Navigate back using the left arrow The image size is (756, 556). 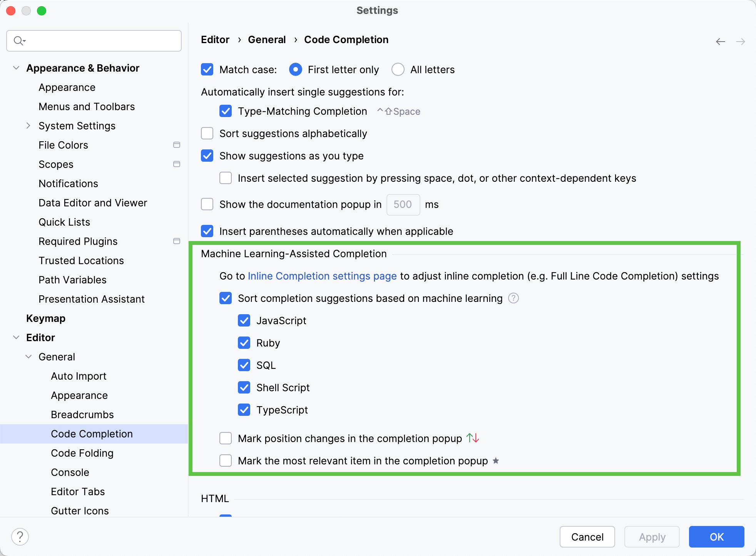pyautogui.click(x=721, y=41)
